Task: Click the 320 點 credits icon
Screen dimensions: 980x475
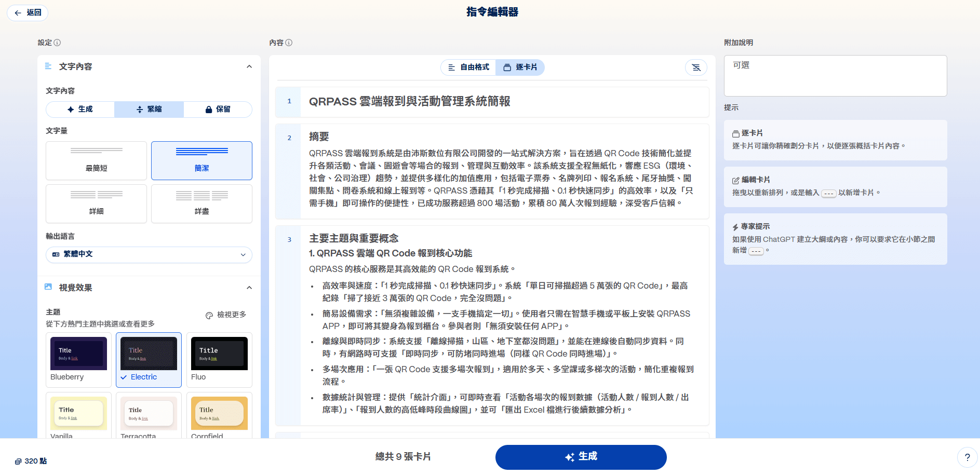Action: point(18,462)
